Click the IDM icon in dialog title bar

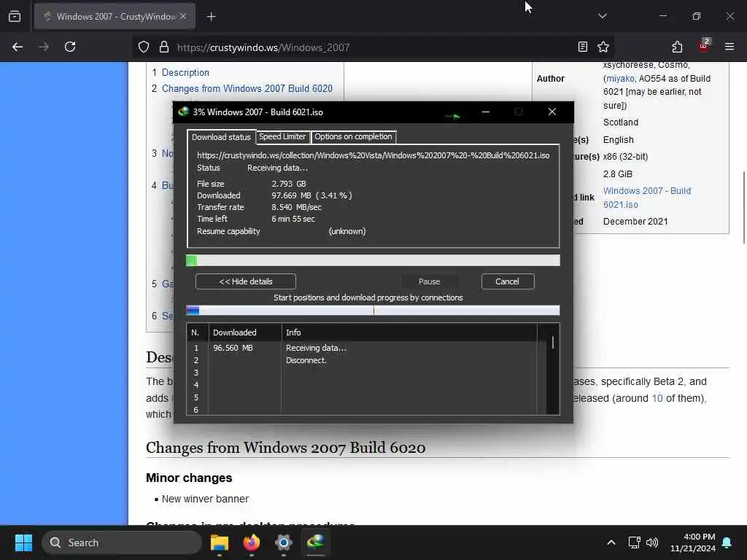[x=183, y=112]
